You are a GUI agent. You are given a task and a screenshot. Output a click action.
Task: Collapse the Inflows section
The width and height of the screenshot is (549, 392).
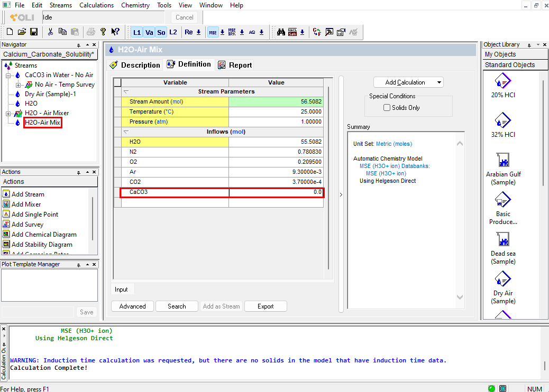pos(126,132)
